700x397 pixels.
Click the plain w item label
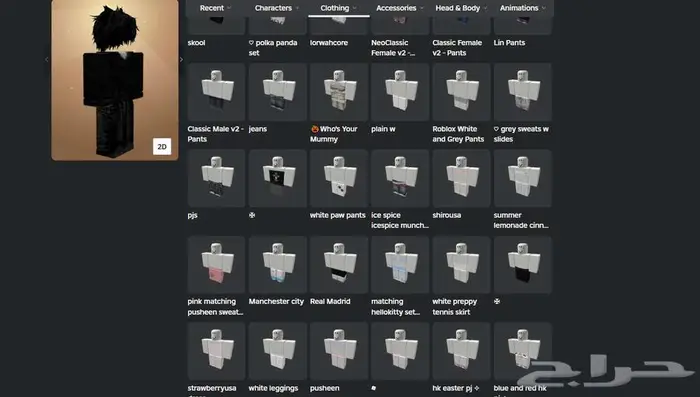click(x=383, y=129)
